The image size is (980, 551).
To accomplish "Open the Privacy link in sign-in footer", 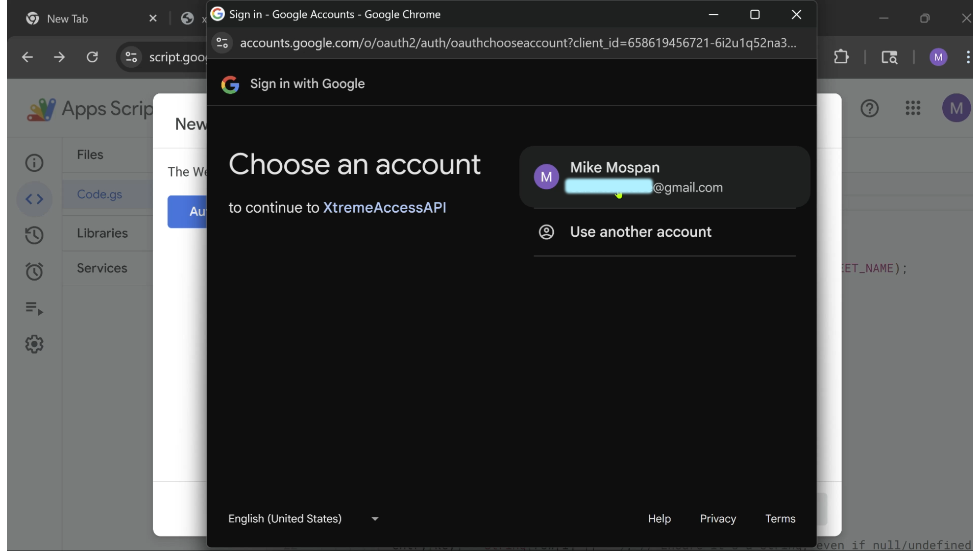I will (x=718, y=519).
